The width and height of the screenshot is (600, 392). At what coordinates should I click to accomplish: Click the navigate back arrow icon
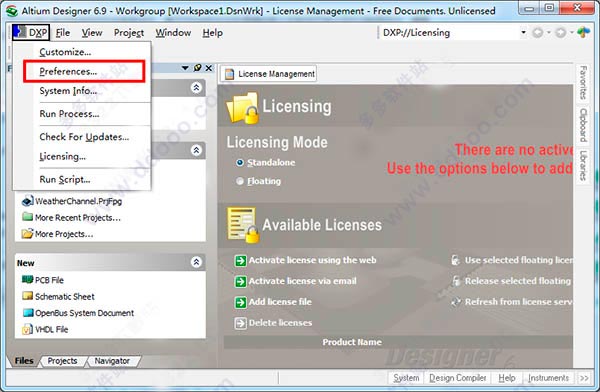pyautogui.click(x=538, y=33)
